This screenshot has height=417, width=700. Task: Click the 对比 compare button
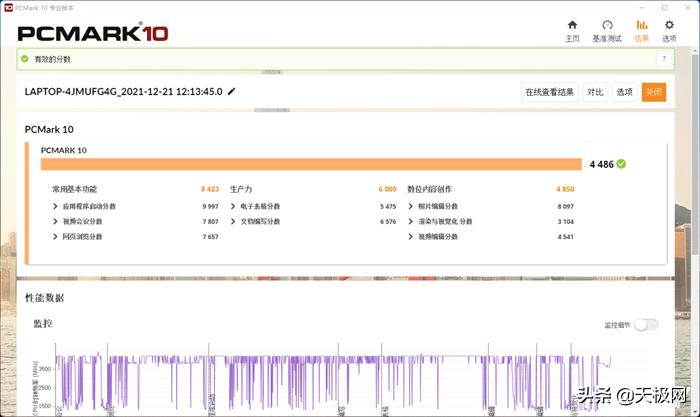[x=595, y=92]
